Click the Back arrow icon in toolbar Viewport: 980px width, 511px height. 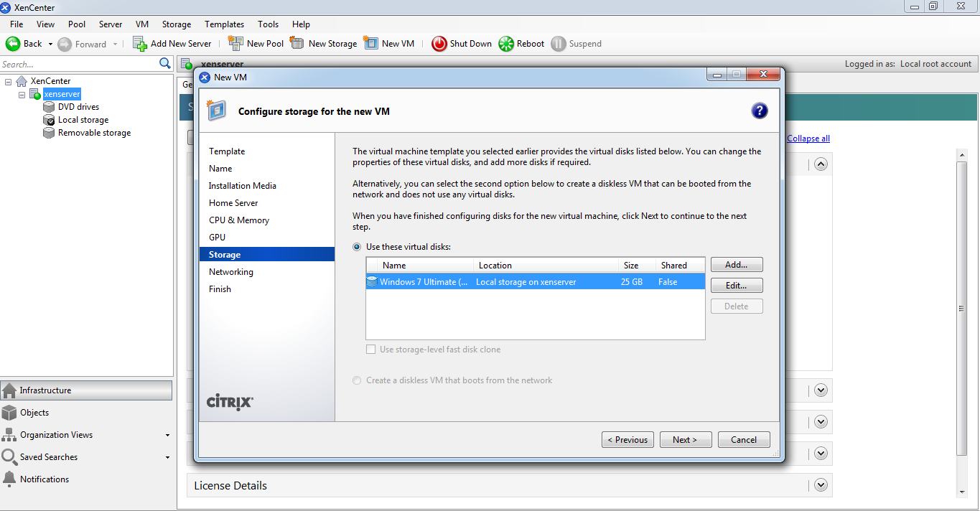pos(13,44)
